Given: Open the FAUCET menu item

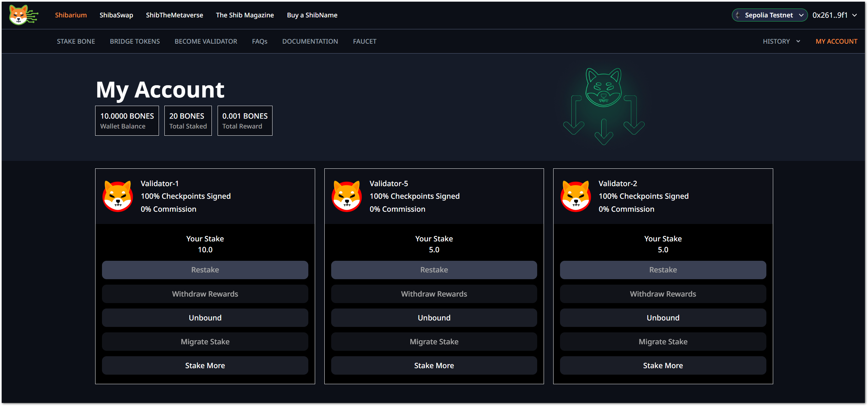Looking at the screenshot, I should coord(364,41).
